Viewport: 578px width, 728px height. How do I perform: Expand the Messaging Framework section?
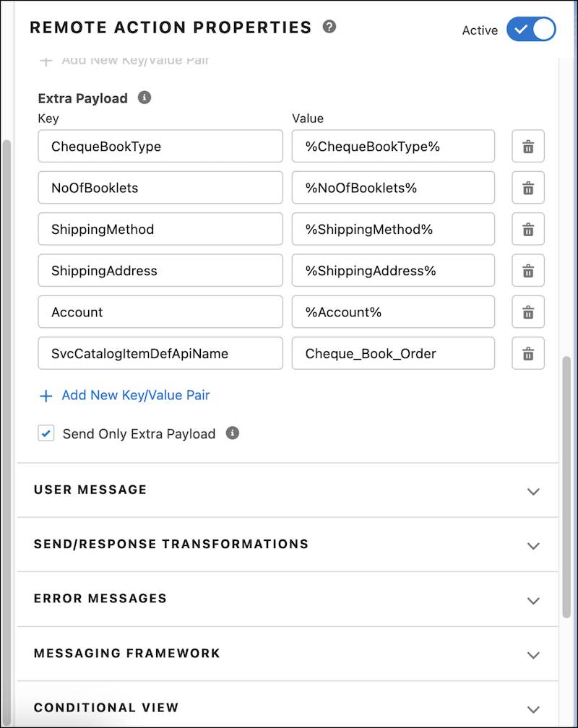533,654
